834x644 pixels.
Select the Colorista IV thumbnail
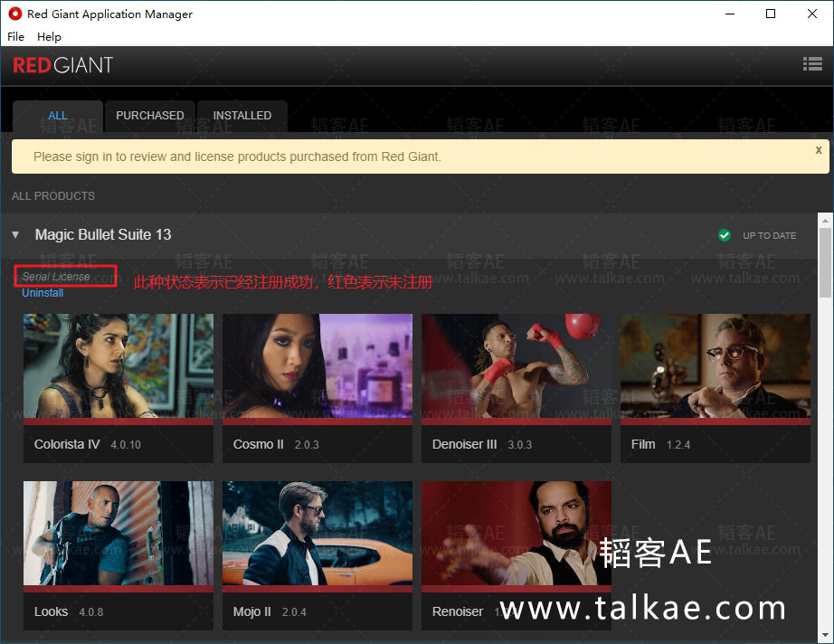(x=118, y=366)
